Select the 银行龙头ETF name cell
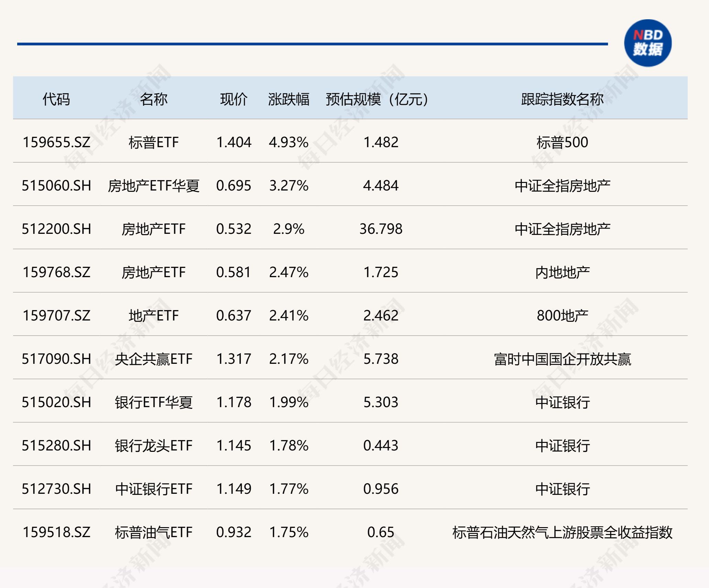 [x=154, y=446]
